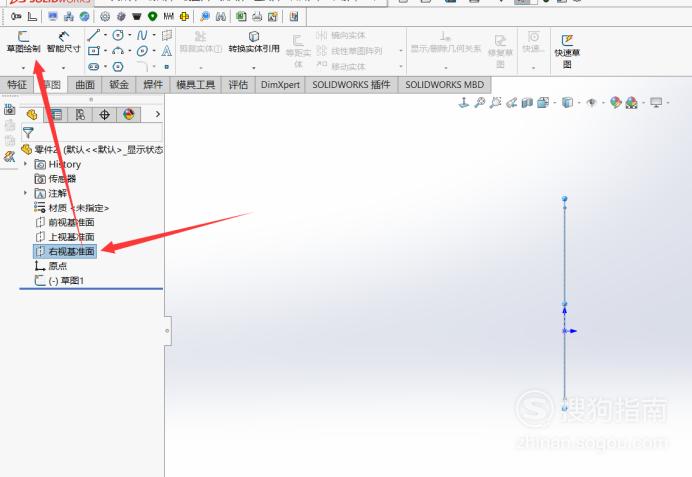Screen dimensions: 692x477
Task: Expand the 注解 annotations tree node
Action: click(x=26, y=193)
